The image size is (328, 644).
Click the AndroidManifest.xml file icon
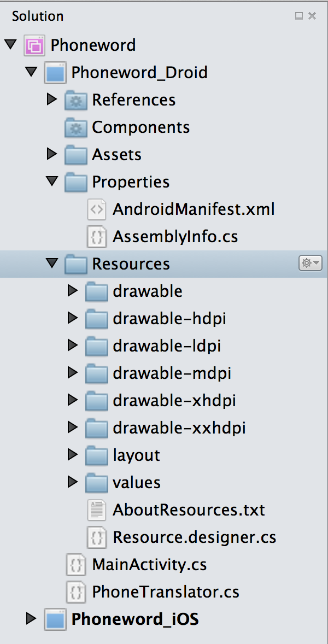coord(97,209)
